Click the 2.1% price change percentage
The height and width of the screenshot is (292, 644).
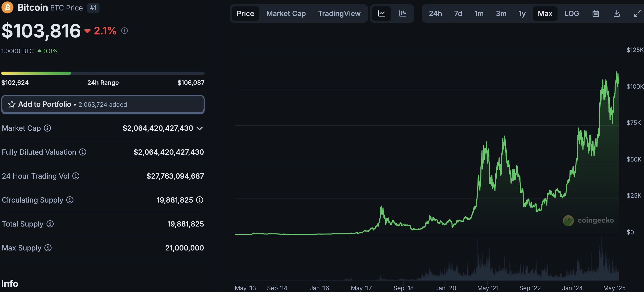point(105,31)
